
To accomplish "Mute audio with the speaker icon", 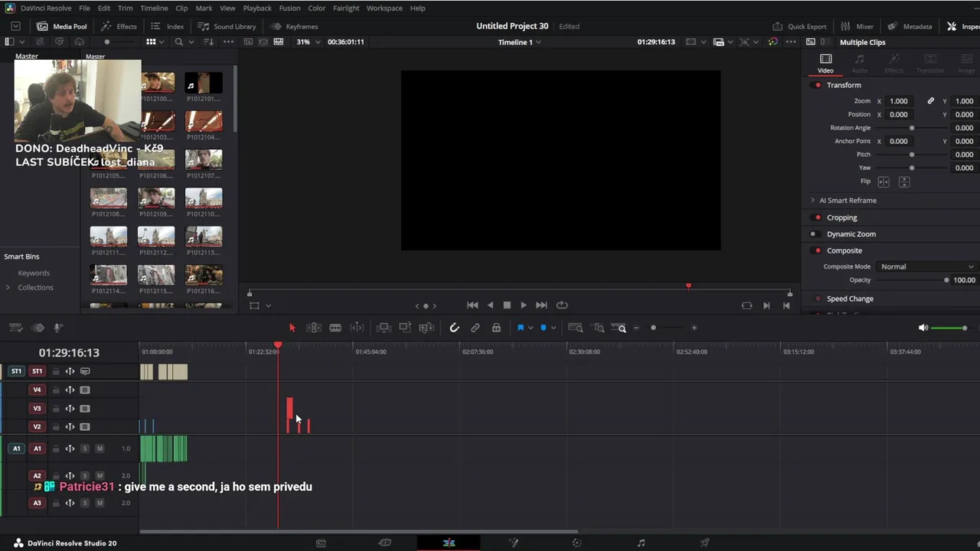I will (923, 328).
